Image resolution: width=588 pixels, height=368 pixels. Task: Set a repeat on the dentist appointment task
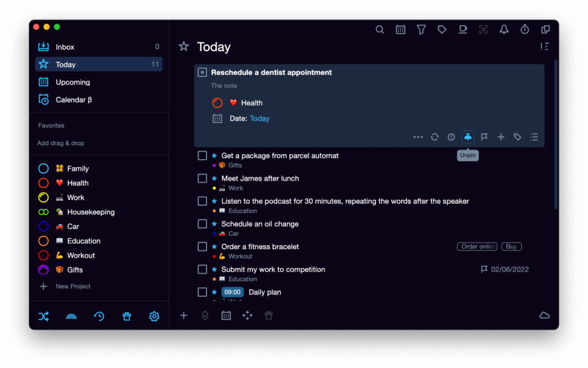(x=435, y=137)
